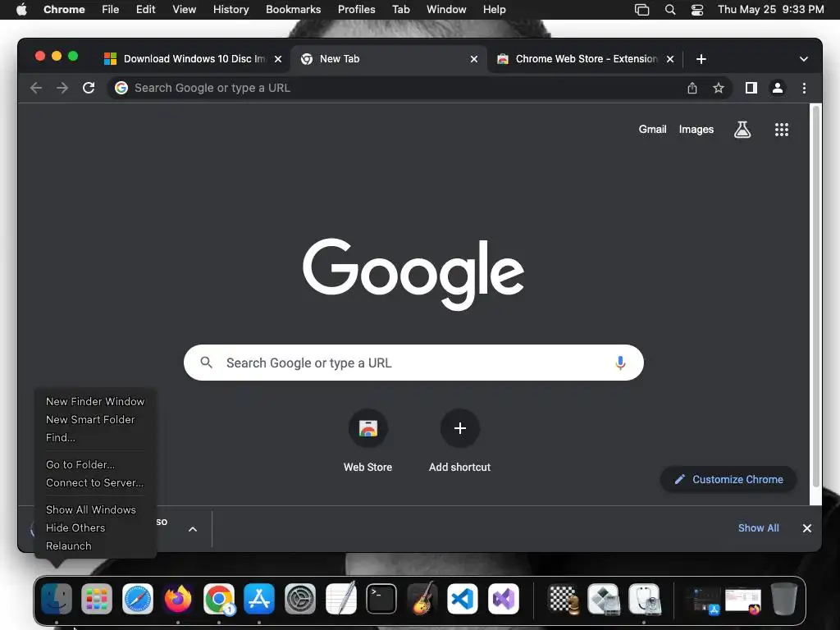Image resolution: width=840 pixels, height=630 pixels.
Task: Open the File menu
Action: click(111, 10)
